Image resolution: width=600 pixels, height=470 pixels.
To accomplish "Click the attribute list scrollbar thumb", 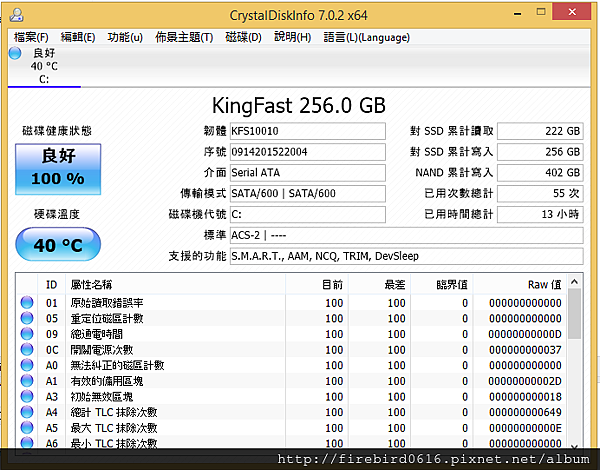I will pyautogui.click(x=574, y=314).
